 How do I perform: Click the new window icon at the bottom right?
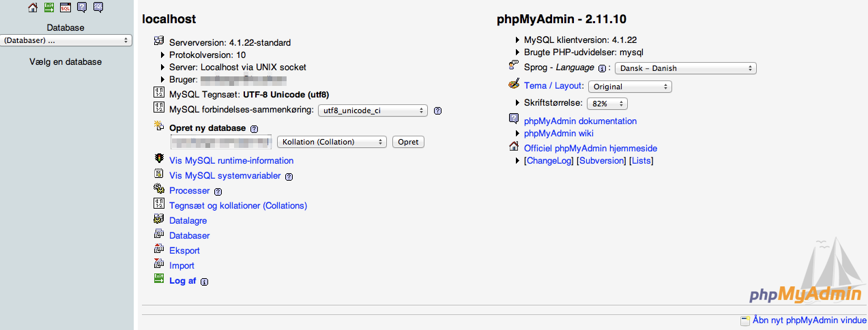click(745, 320)
